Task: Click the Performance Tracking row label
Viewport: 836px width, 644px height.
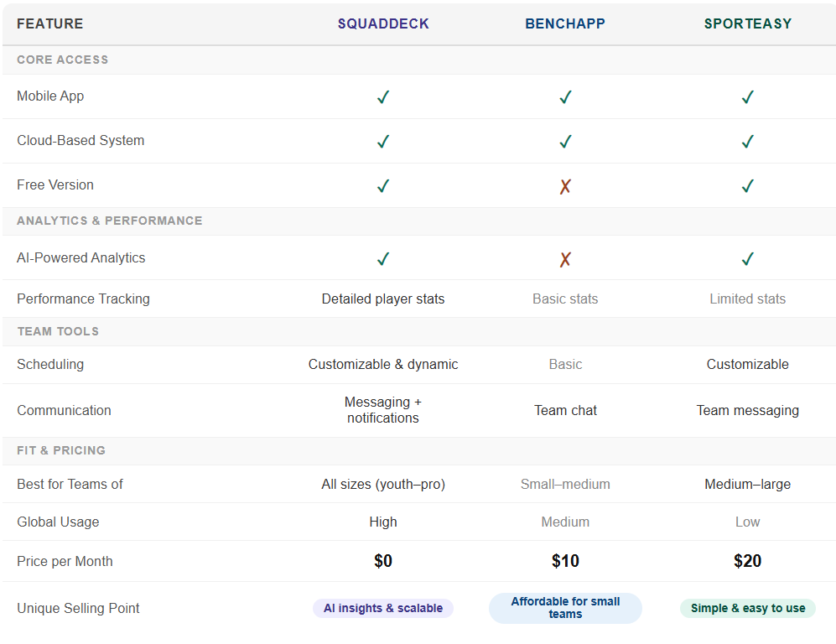Action: [x=83, y=299]
